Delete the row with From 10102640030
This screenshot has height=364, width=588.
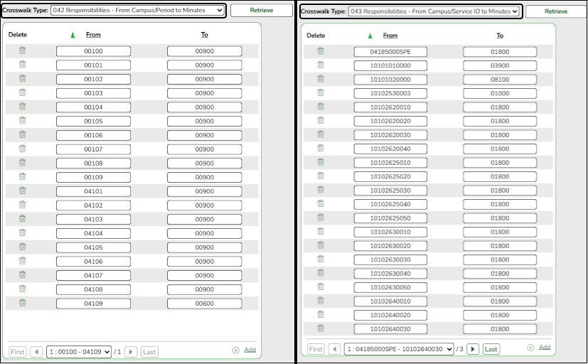point(321,328)
